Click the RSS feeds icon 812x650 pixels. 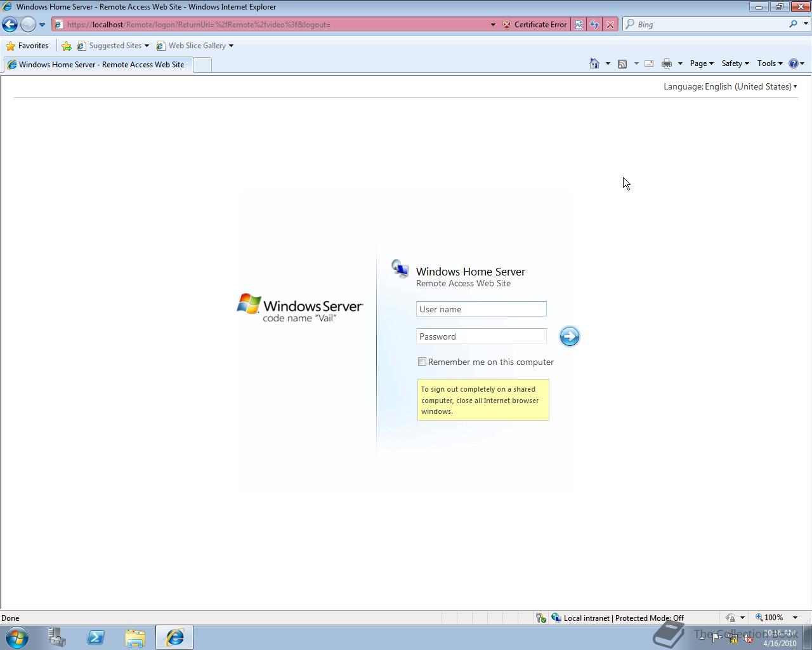tap(622, 63)
